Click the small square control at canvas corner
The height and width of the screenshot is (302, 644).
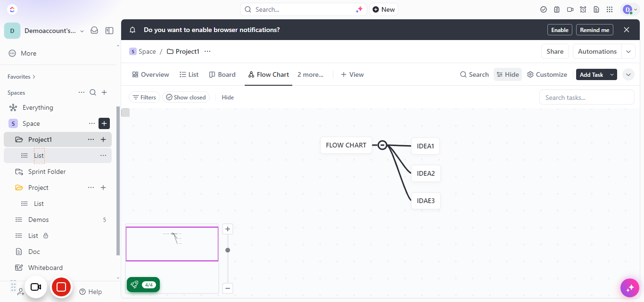click(x=125, y=113)
